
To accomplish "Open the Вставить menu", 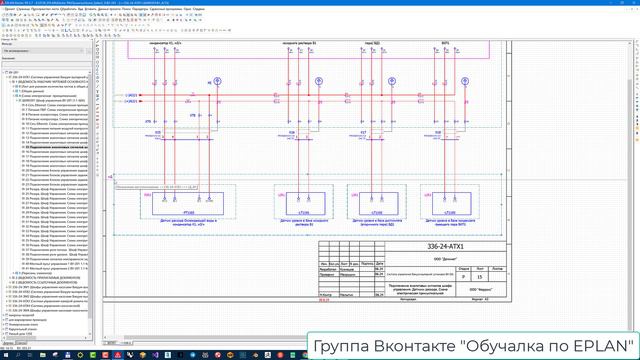I will tap(90, 9).
